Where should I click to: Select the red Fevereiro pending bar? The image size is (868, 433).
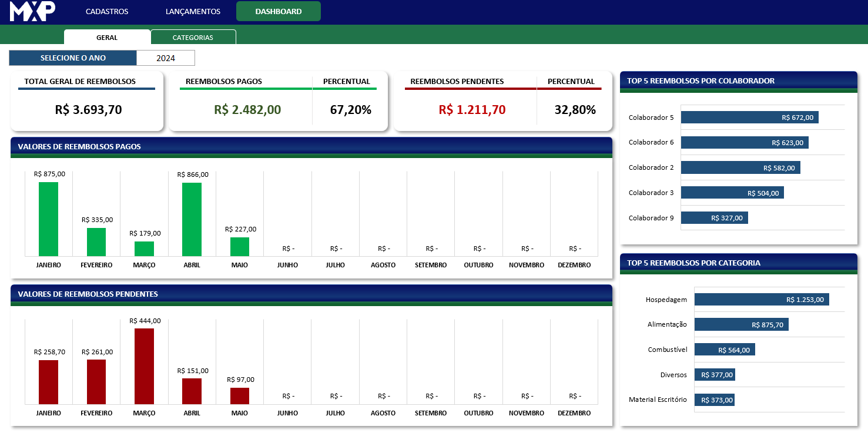point(96,381)
